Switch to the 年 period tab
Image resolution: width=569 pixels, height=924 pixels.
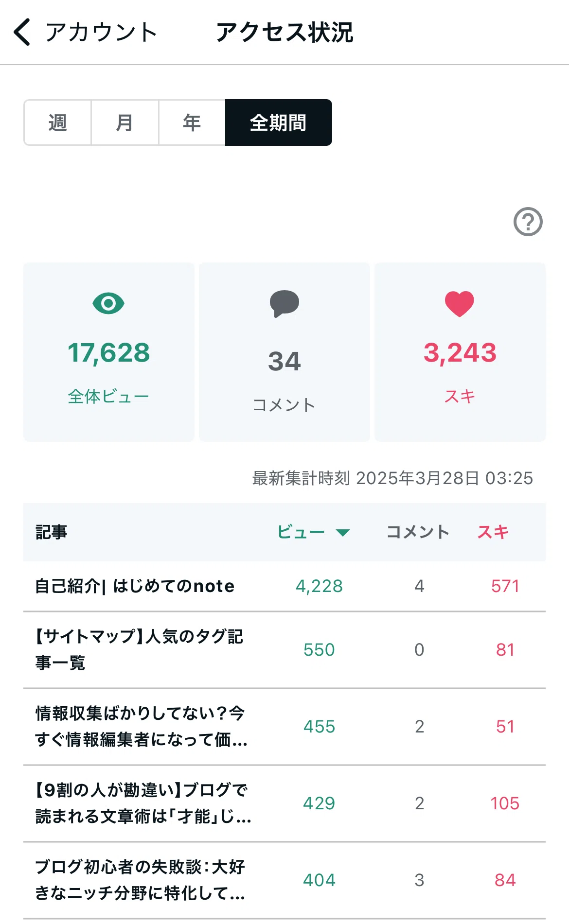[192, 122]
